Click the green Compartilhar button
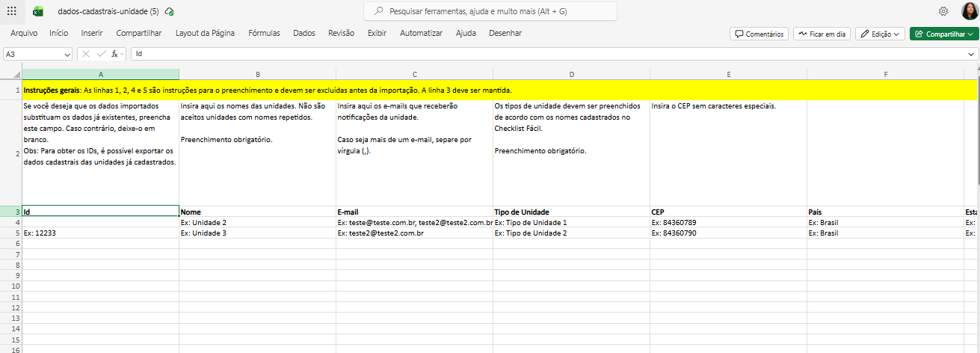Viewport: 980px width, 353px height. (943, 34)
